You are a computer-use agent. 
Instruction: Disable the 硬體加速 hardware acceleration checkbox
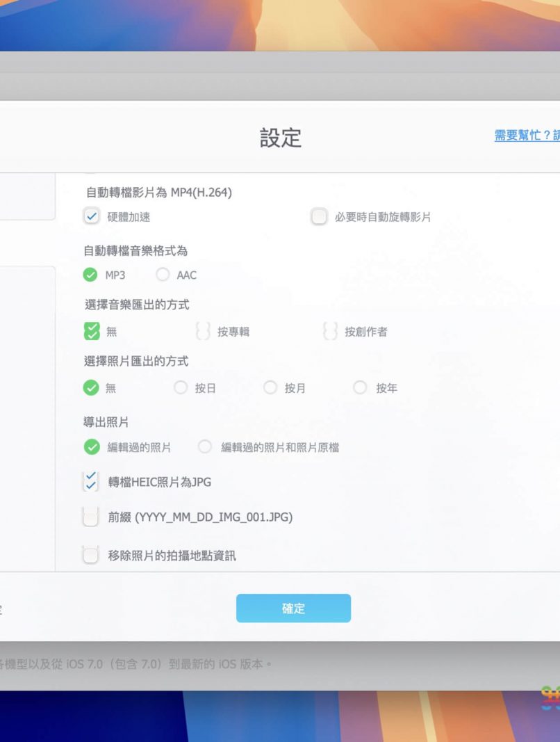(91, 216)
